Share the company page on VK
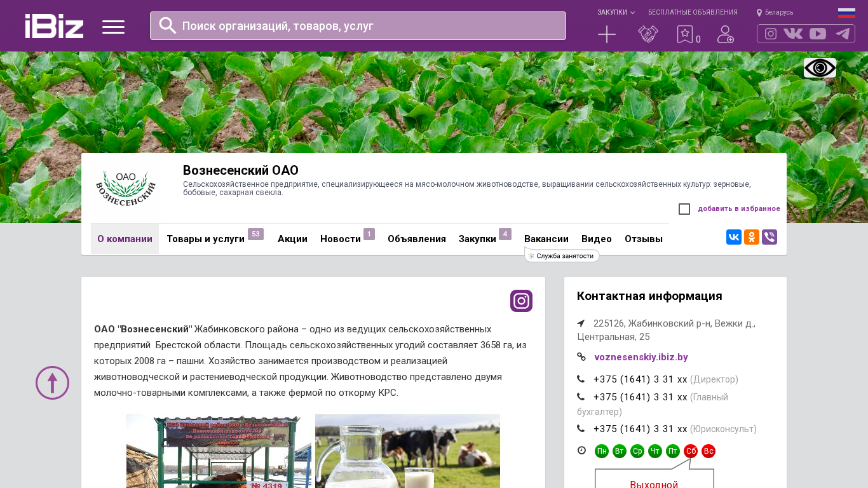 (734, 237)
